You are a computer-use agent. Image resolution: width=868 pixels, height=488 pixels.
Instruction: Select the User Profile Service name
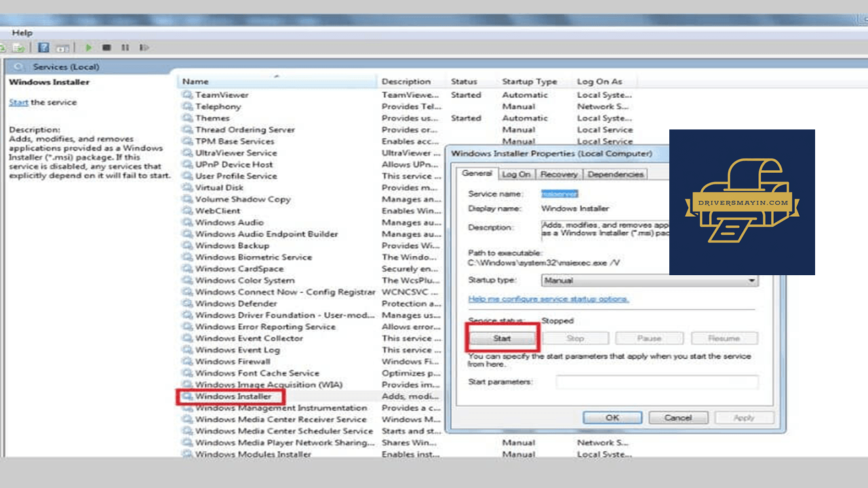click(x=236, y=176)
